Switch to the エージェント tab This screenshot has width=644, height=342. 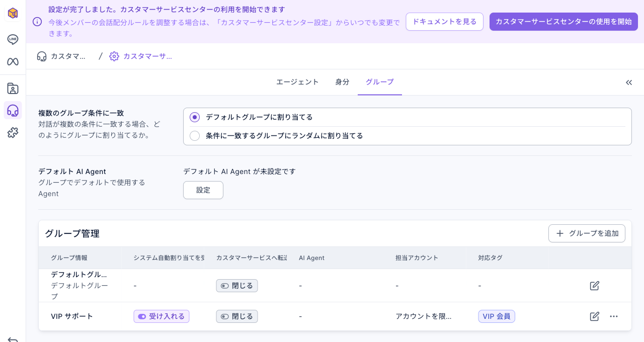coord(297,82)
